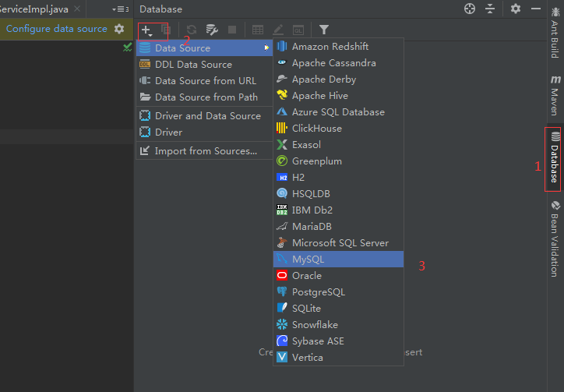Select MariaDB data source
564x392 pixels.
[338, 227]
